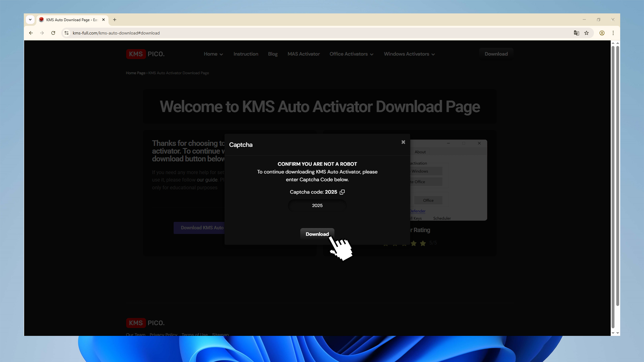The image size is (644, 362).
Task: Open Chrome three-dot menu
Action: tap(613, 33)
